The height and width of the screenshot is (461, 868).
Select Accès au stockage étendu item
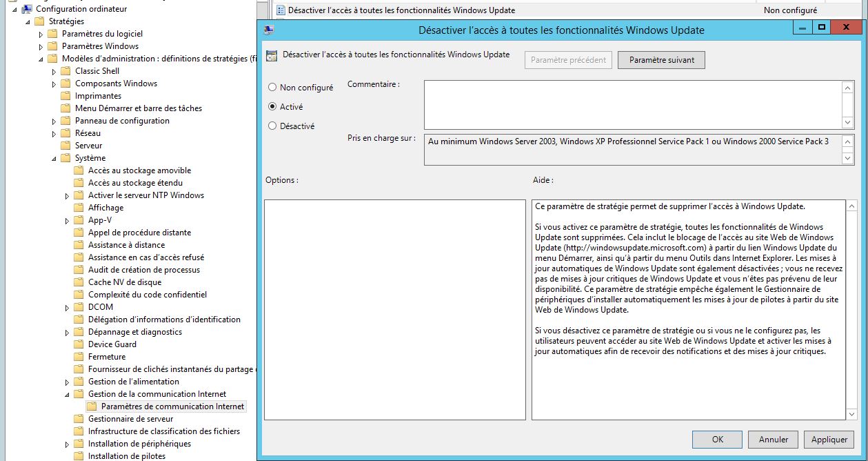135,183
